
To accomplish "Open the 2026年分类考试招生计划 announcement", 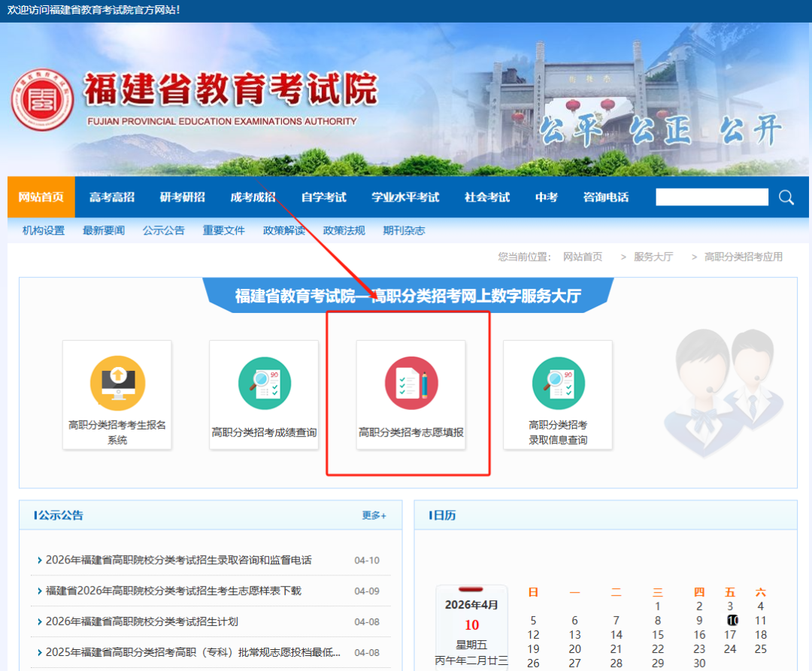I will pyautogui.click(x=142, y=621).
